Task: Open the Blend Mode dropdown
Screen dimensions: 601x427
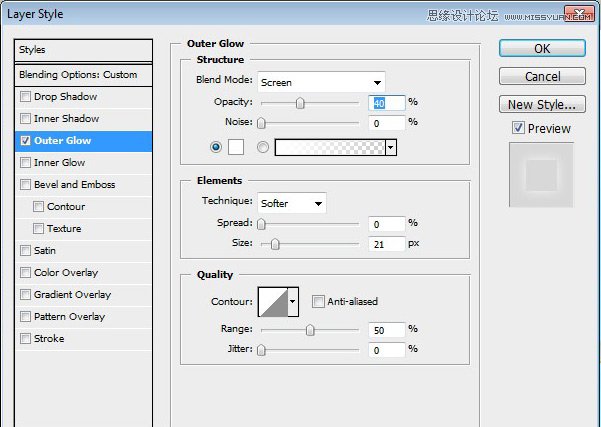Action: click(321, 82)
